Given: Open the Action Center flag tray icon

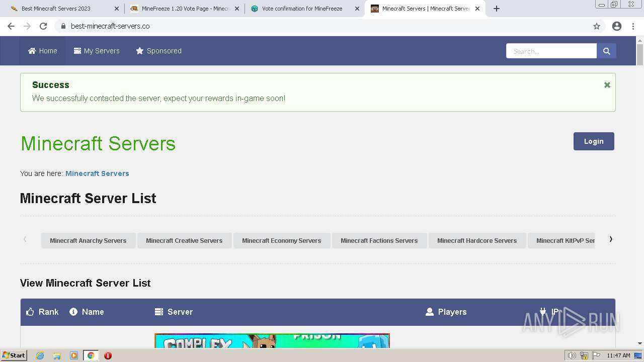Looking at the screenshot, I should [x=596, y=355].
